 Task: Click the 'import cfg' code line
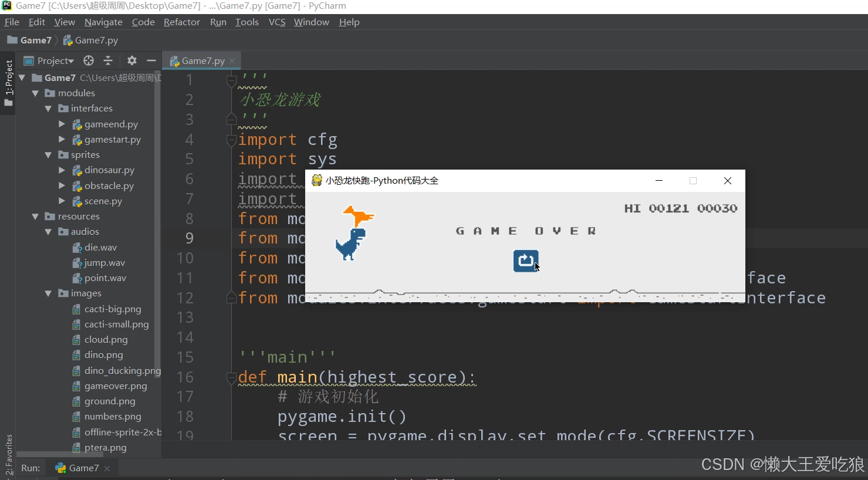(x=288, y=140)
